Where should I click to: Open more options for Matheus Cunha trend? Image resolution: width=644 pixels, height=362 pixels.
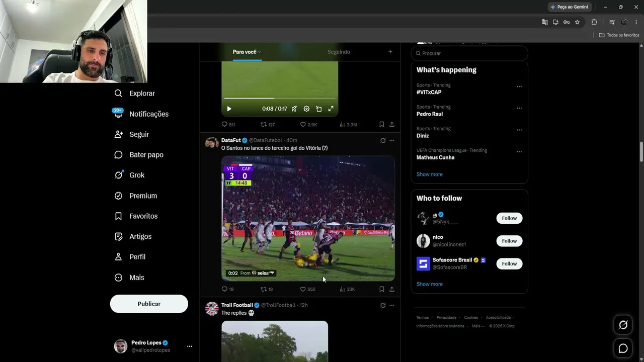(519, 151)
